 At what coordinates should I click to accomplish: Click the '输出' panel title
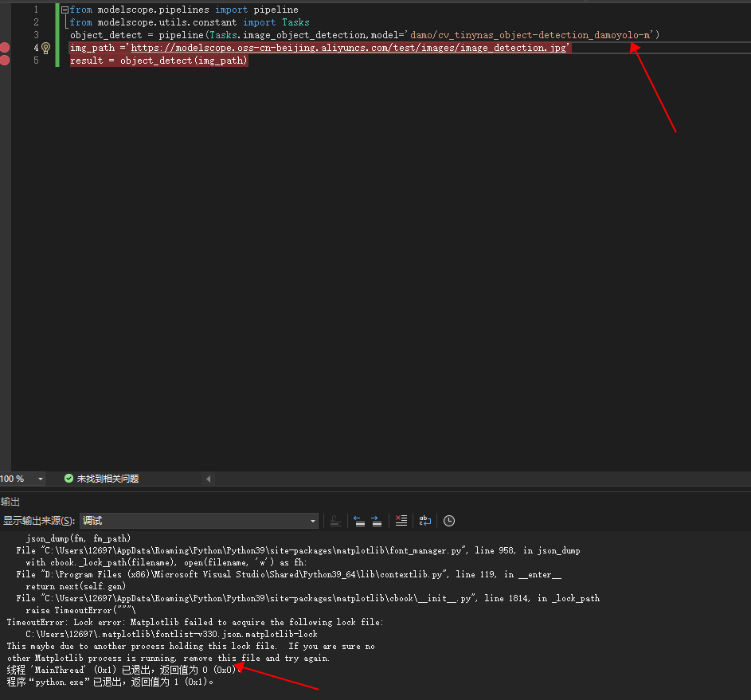[x=10, y=501]
